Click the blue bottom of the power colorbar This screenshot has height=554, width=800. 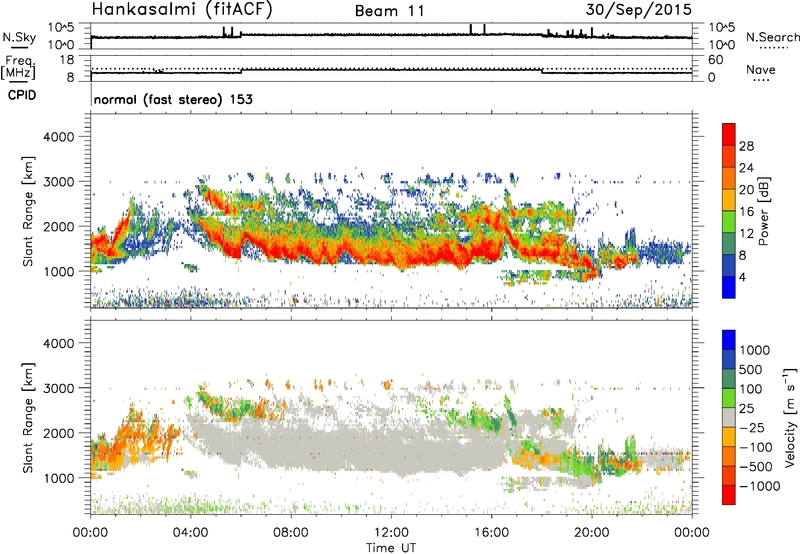click(x=729, y=287)
